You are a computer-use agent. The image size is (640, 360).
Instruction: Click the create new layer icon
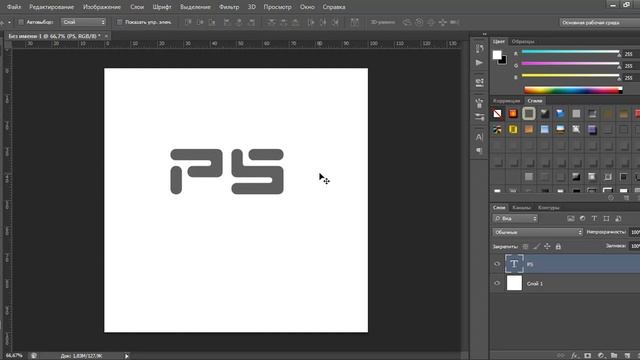pyautogui.click(x=627, y=356)
